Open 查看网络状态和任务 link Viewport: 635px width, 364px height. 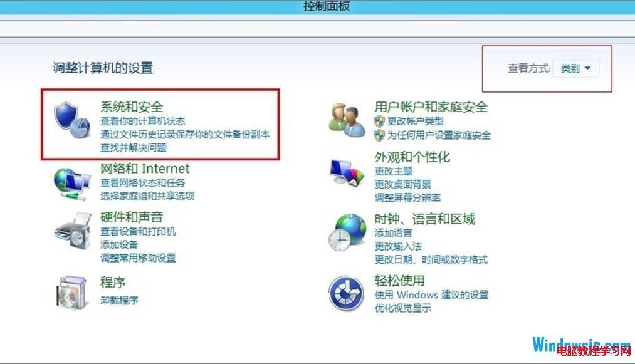[142, 183]
